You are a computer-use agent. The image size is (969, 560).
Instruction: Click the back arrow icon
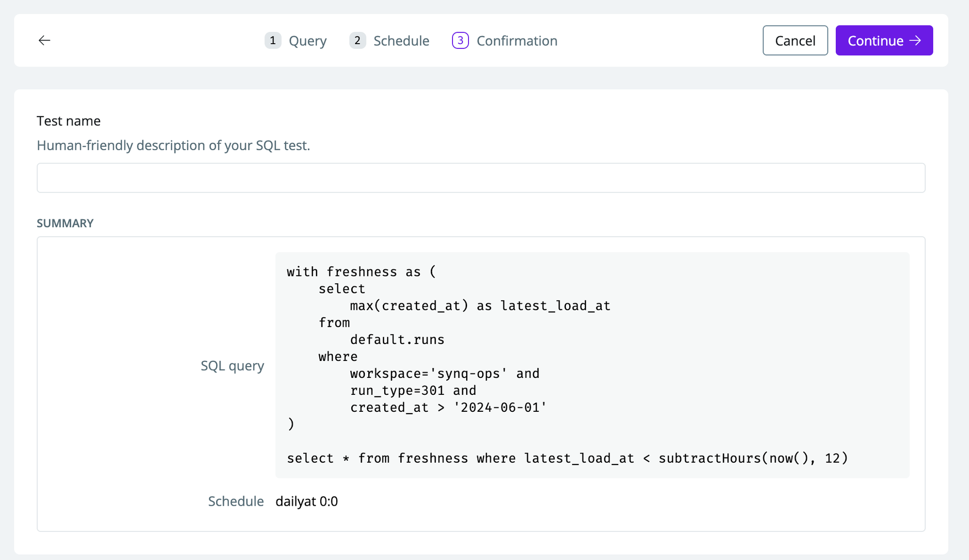coord(44,40)
